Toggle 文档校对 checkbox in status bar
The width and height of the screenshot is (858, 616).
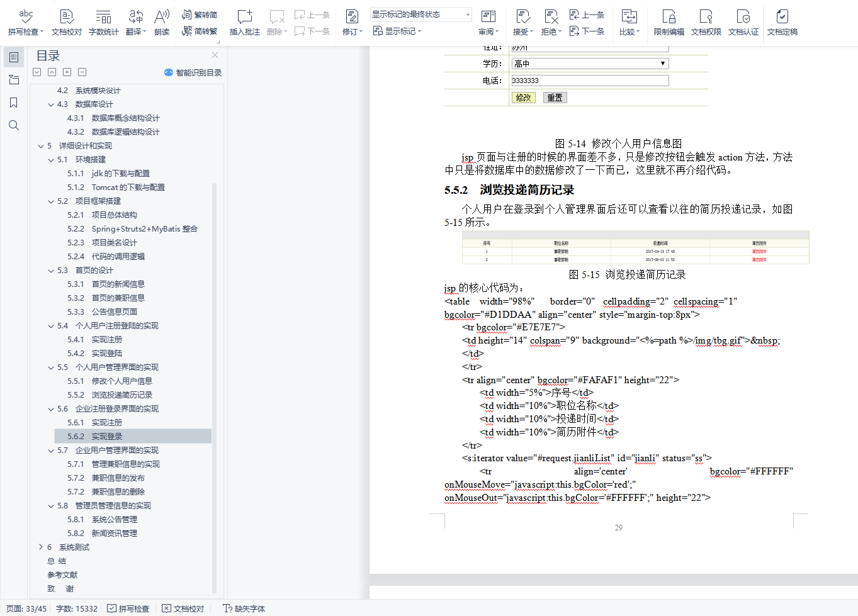pos(183,608)
